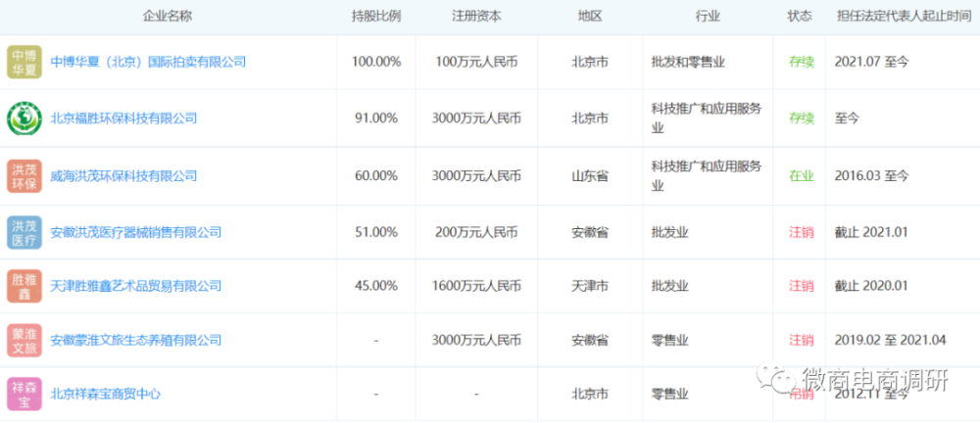Click 天津市 region cell

pos(590,286)
